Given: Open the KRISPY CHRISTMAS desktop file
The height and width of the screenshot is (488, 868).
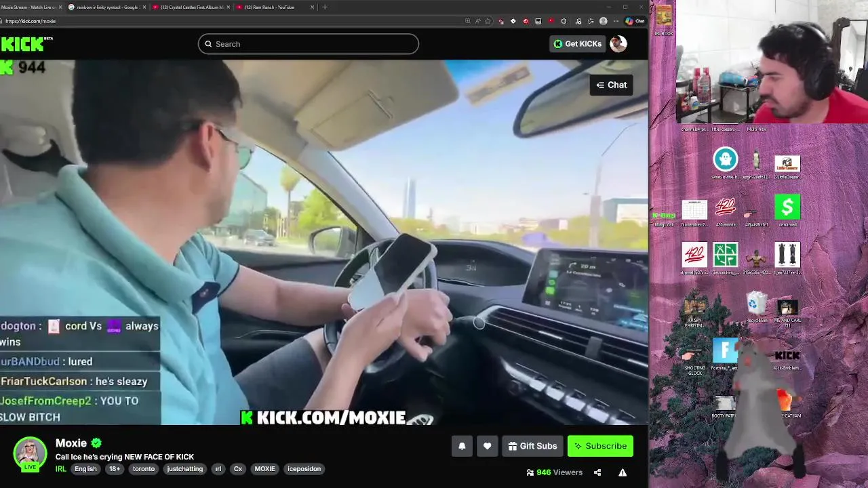Looking at the screenshot, I should click(x=694, y=312).
